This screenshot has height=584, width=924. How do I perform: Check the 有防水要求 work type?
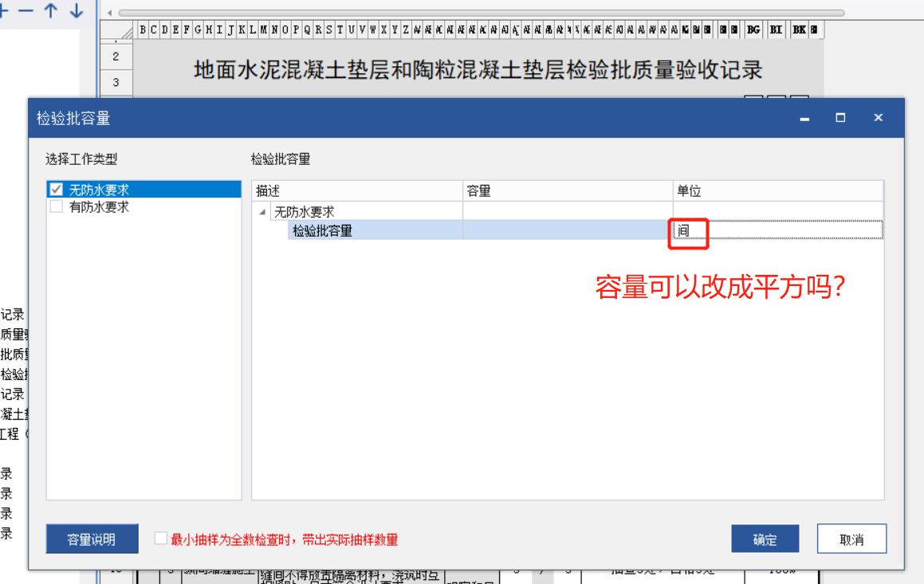tap(54, 206)
